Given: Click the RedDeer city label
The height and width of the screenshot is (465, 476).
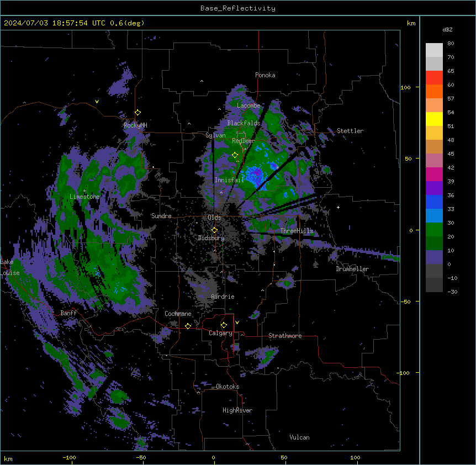Looking at the screenshot, I should (244, 141).
